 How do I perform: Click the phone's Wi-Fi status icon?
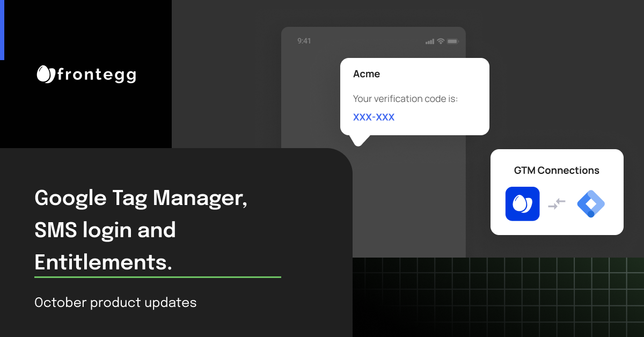point(441,41)
